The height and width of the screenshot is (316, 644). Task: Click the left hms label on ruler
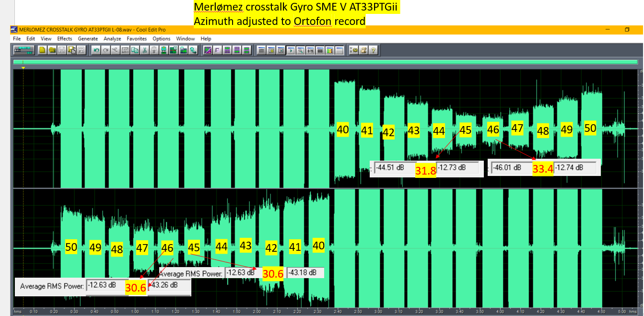point(17,311)
